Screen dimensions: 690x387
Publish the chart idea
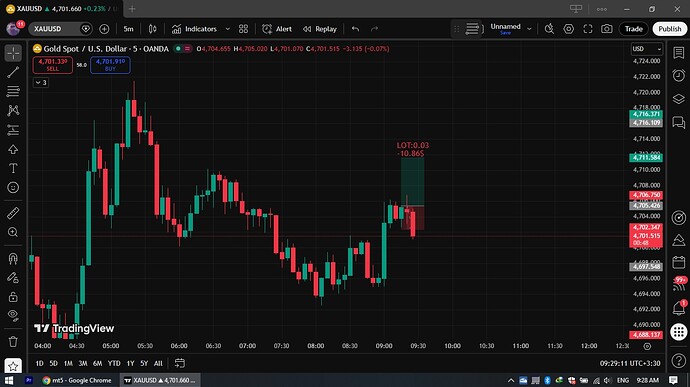pos(670,29)
